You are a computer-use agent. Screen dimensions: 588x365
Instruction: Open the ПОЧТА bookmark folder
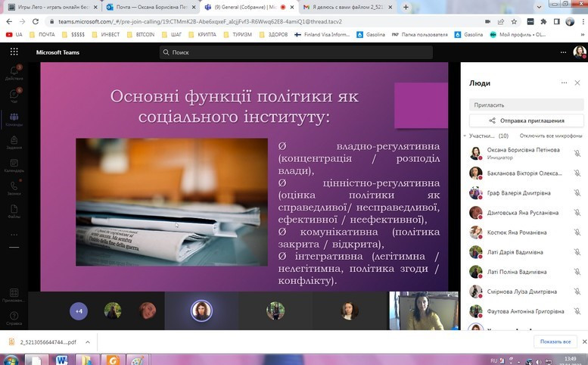tap(42, 35)
